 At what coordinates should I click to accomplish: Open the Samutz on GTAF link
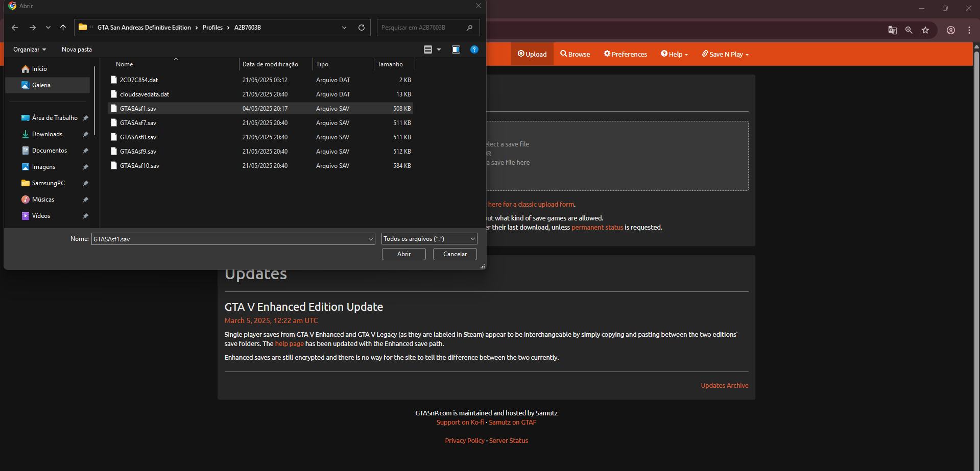pos(513,423)
